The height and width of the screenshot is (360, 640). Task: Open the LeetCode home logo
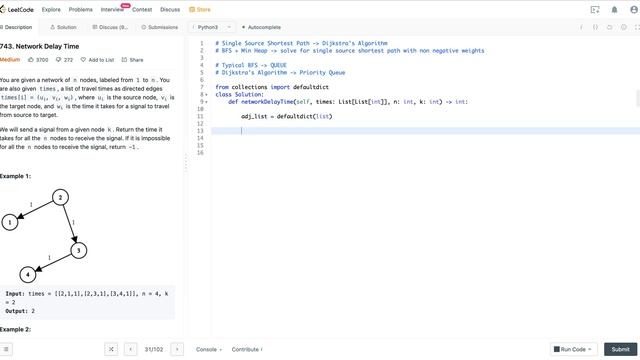[17, 9]
